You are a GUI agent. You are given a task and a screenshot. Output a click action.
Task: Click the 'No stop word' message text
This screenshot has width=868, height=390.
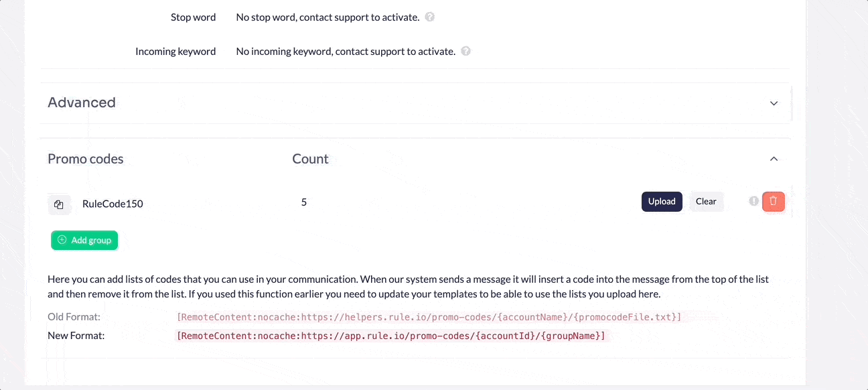click(328, 17)
